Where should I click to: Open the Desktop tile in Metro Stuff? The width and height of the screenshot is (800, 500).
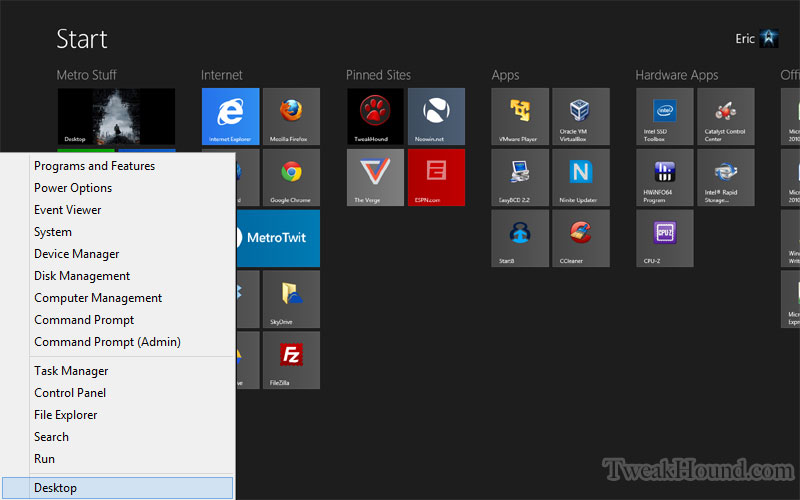116,116
